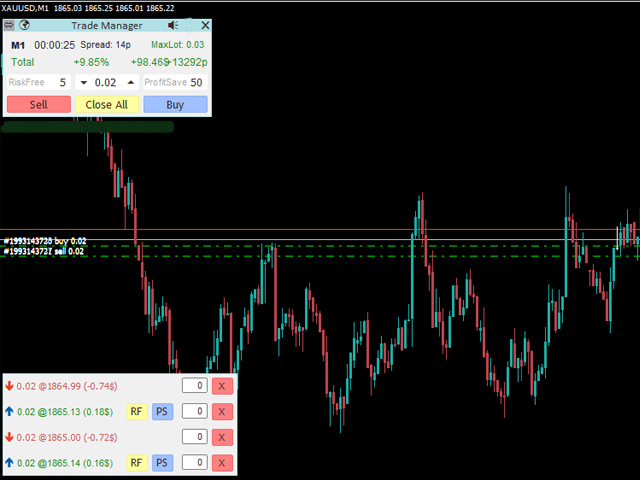The height and width of the screenshot is (480, 640).
Task: Select the sell 0.02 order label on chart
Action: [x=44, y=251]
